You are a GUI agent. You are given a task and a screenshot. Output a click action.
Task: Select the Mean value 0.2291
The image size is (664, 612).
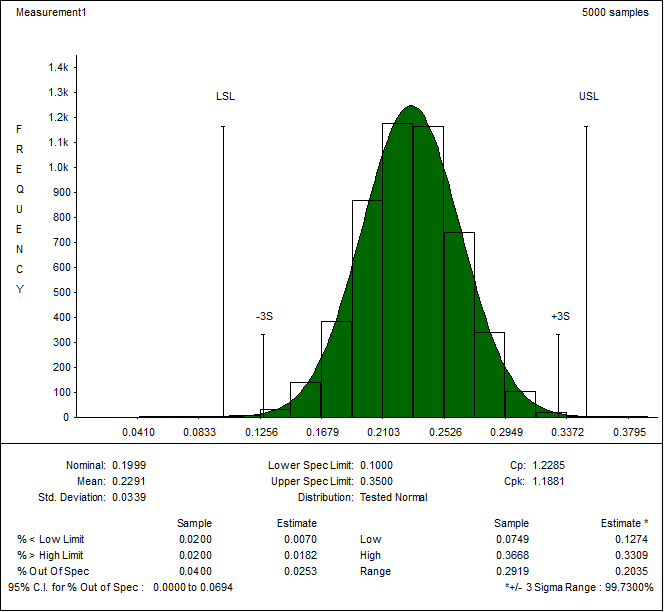pos(129,482)
